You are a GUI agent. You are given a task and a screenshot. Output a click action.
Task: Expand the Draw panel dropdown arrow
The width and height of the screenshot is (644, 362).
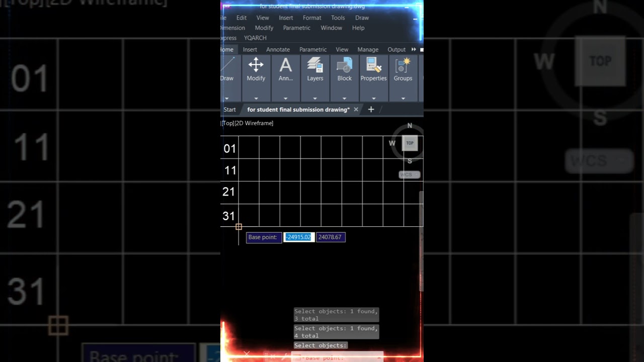point(227,99)
